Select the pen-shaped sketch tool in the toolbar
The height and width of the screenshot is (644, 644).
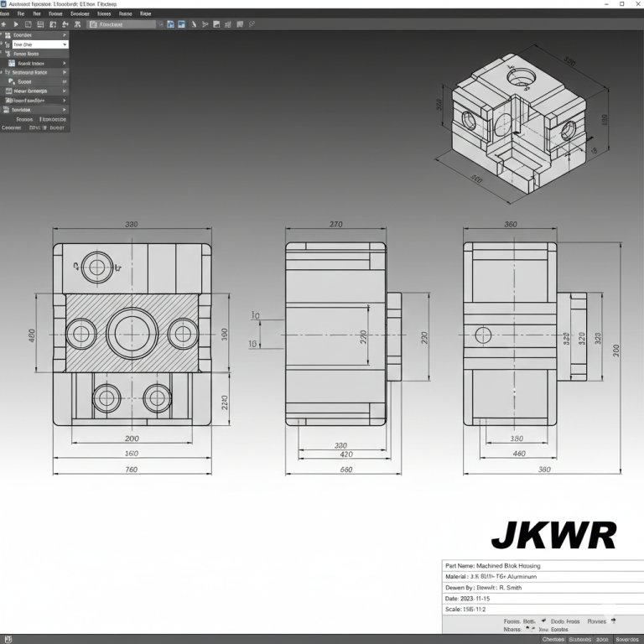tap(193, 24)
